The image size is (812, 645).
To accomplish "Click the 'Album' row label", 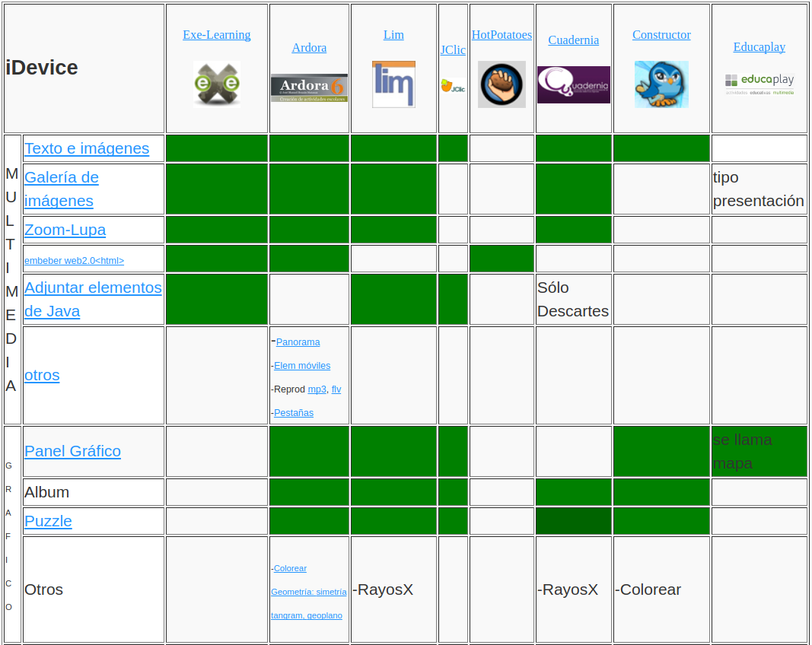I will point(46,492).
